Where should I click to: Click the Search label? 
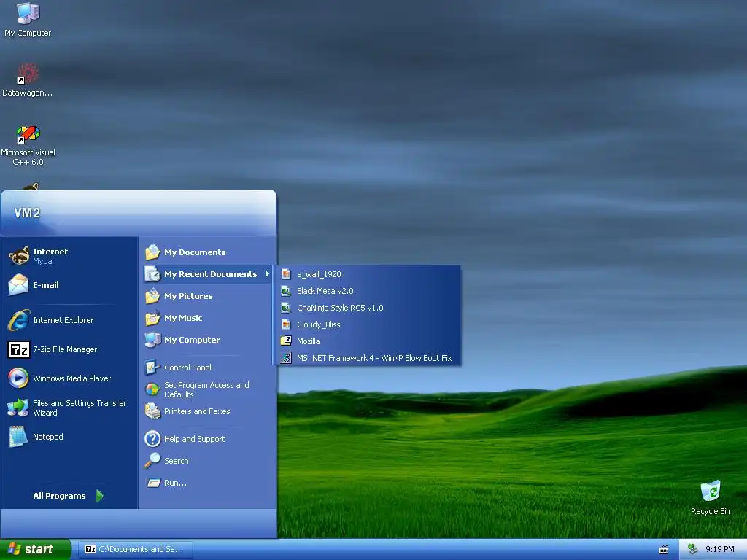[x=177, y=461]
